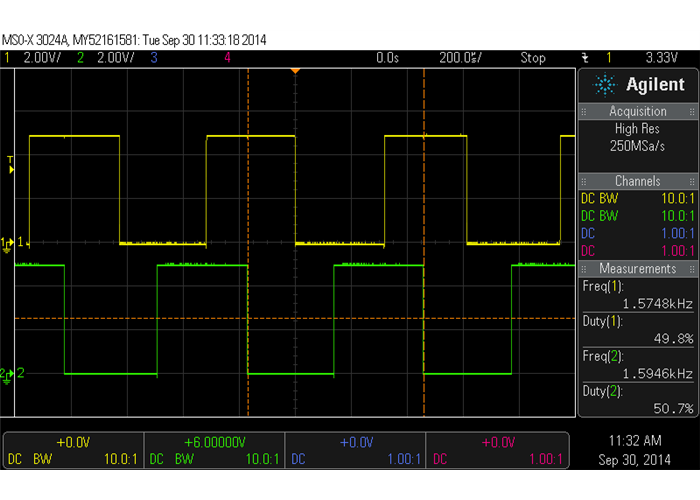Select the channel 2 ground reference marker
Image resolution: width=700 pixels, height=500 pixels.
pos(8,346)
